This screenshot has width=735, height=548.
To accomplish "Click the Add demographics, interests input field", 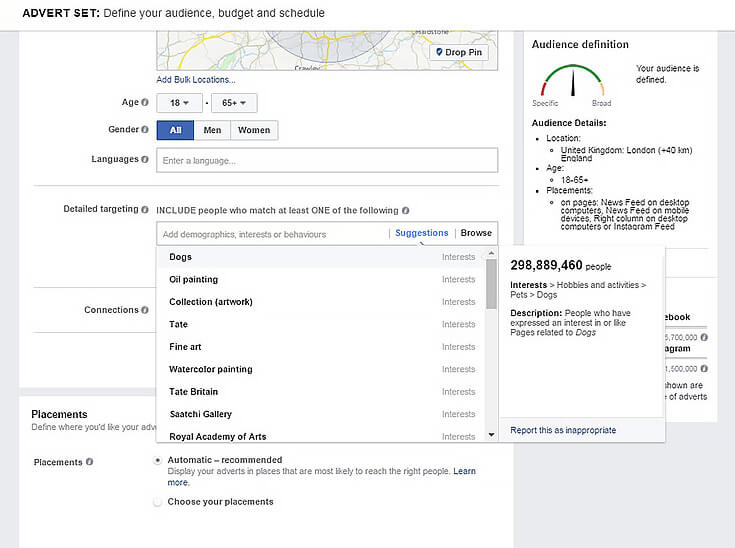I will click(x=273, y=234).
